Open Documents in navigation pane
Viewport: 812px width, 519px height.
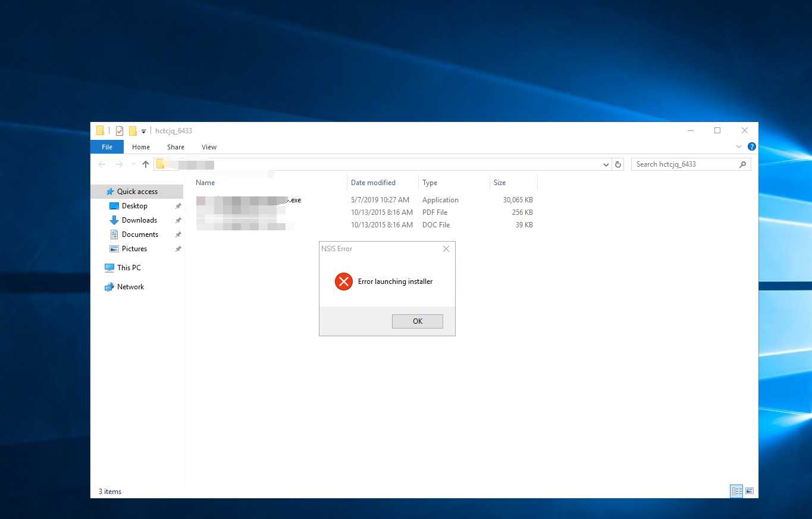click(x=140, y=235)
